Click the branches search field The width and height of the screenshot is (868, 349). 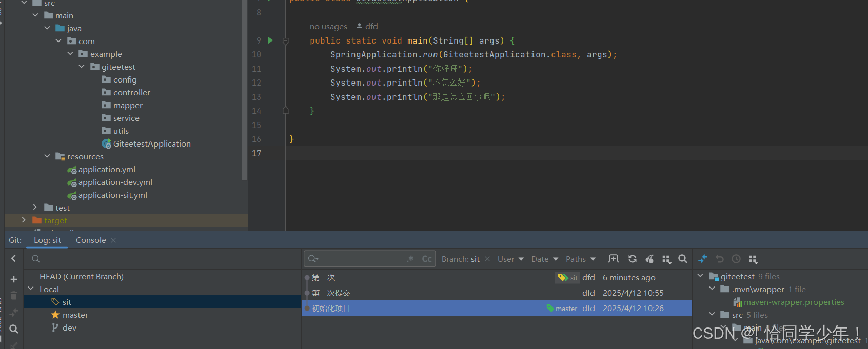[x=162, y=259]
